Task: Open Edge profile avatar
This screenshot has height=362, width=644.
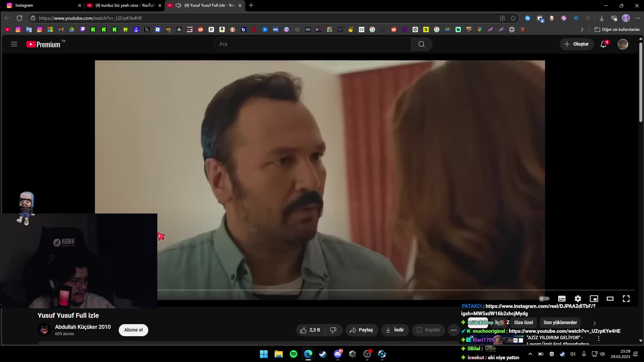Action: pos(626,18)
